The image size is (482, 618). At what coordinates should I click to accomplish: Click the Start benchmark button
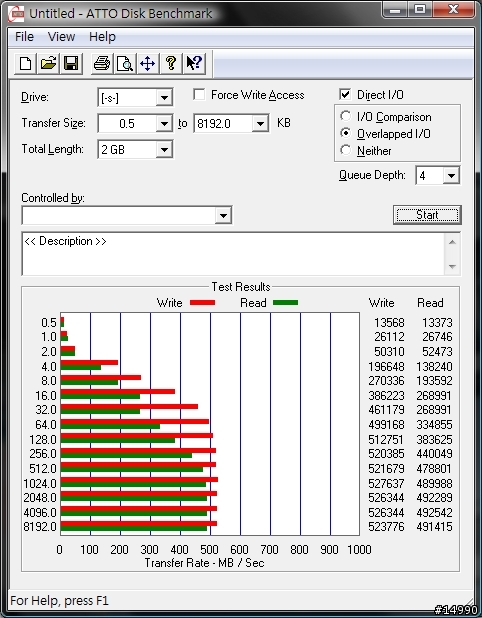(427, 215)
